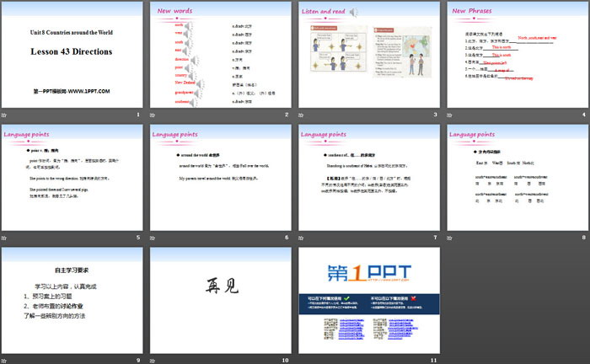Select slide 8 Language points thumbnail
This screenshot has width=590, height=364.
[518, 178]
